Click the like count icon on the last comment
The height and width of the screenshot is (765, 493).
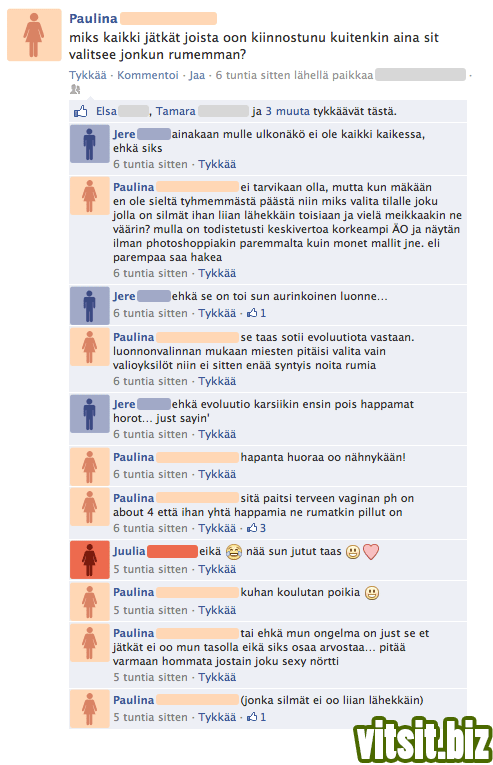pos(256,717)
